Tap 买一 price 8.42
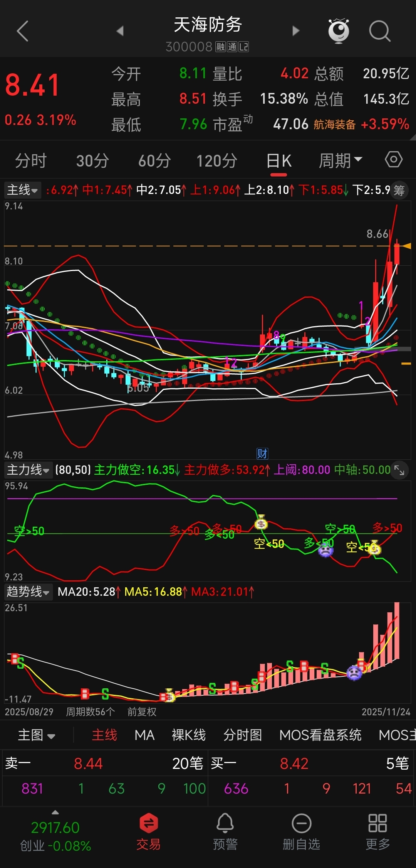 pyautogui.click(x=294, y=764)
